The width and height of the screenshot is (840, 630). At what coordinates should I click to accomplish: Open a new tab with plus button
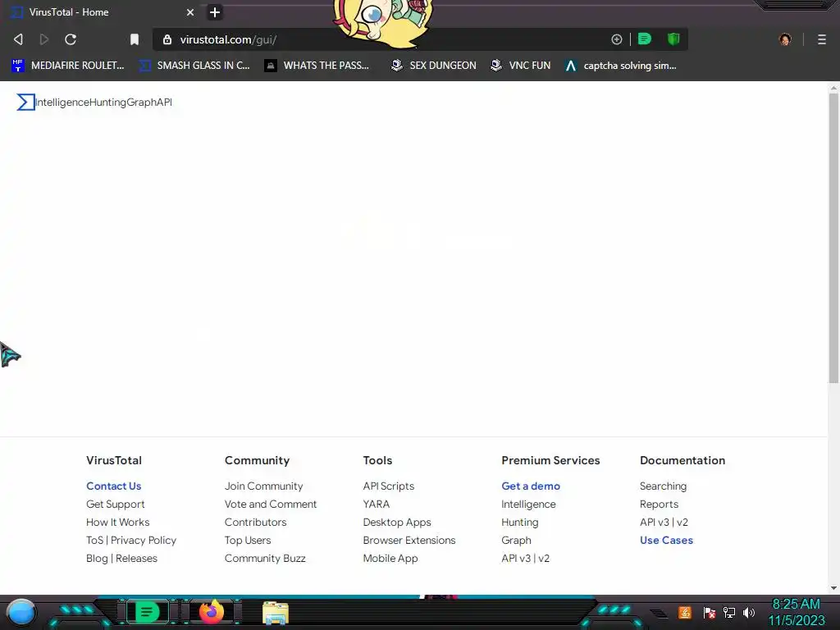[x=215, y=11]
